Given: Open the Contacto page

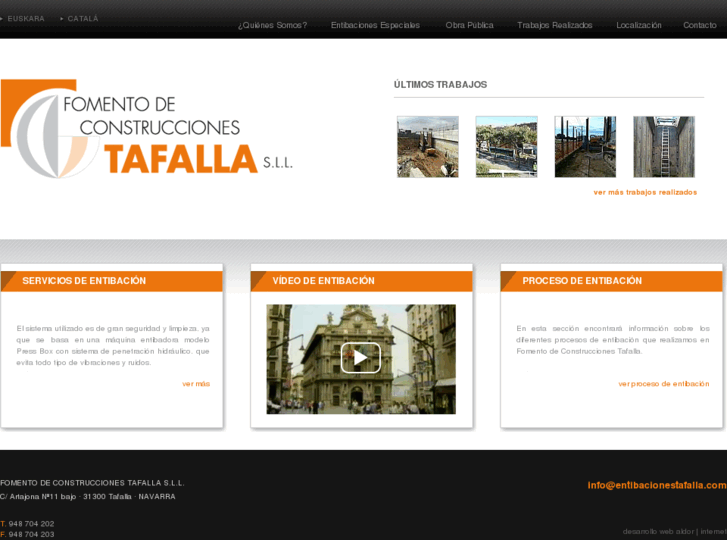Looking at the screenshot, I should pos(700,25).
